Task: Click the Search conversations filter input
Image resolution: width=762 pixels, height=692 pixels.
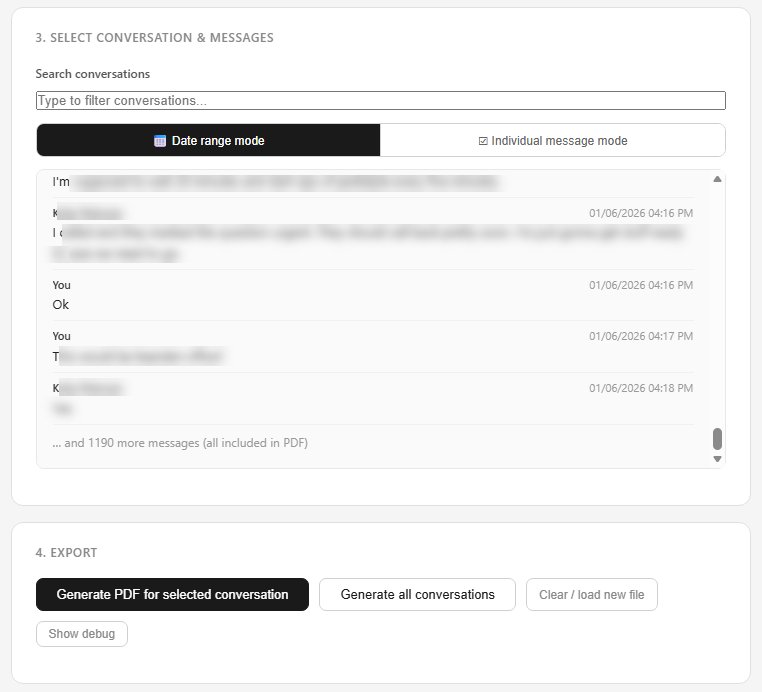Action: click(x=381, y=101)
